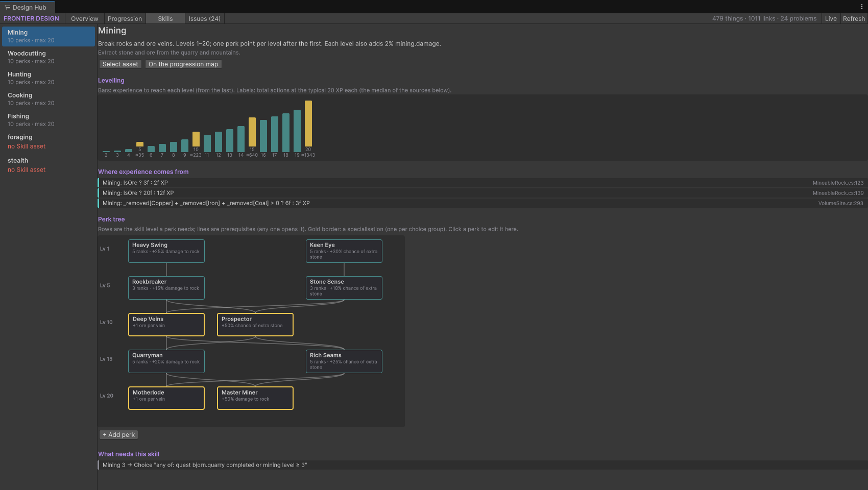Open the Progression tab

pyautogui.click(x=125, y=19)
